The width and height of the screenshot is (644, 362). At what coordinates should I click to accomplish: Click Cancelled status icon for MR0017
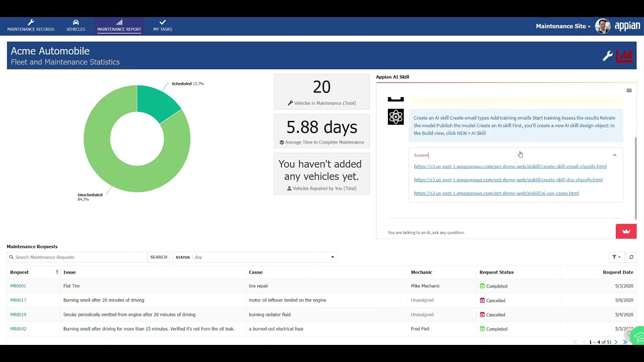tap(482, 301)
